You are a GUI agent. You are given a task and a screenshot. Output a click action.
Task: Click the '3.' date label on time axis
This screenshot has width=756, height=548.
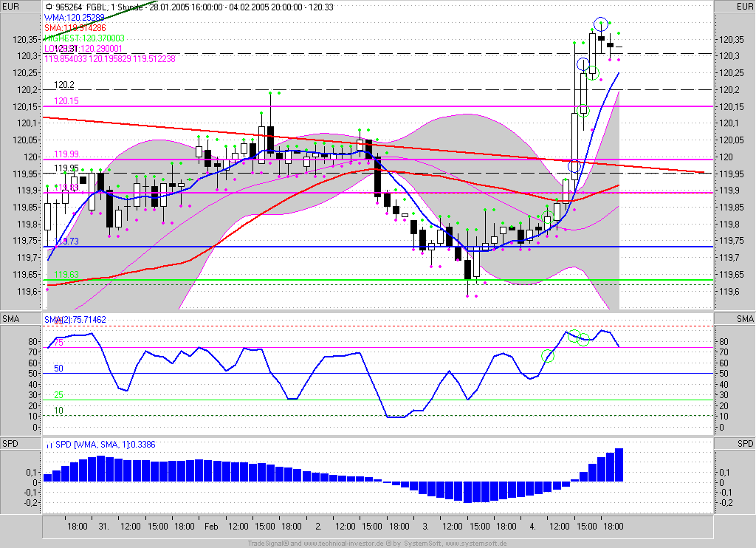point(425,527)
